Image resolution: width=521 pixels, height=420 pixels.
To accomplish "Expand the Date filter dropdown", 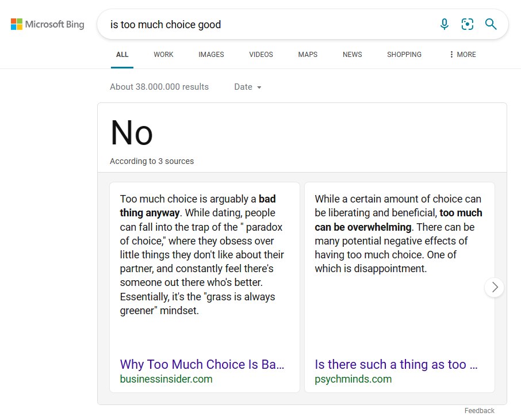I will click(248, 87).
